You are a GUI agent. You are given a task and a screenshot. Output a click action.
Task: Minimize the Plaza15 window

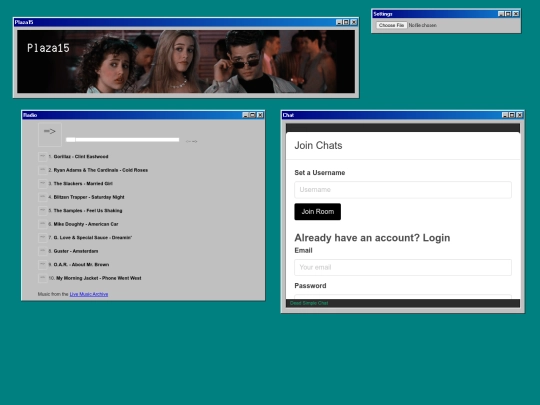tap(339, 22)
